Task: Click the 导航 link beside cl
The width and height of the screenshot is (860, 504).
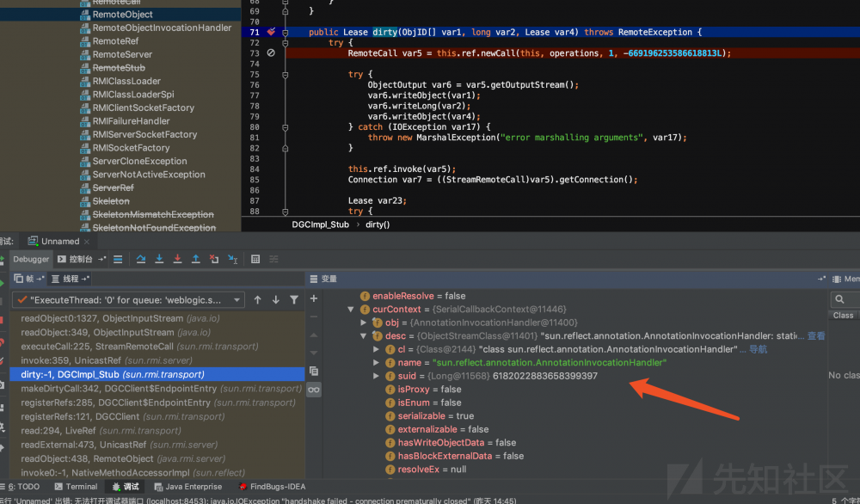Action: (x=758, y=350)
